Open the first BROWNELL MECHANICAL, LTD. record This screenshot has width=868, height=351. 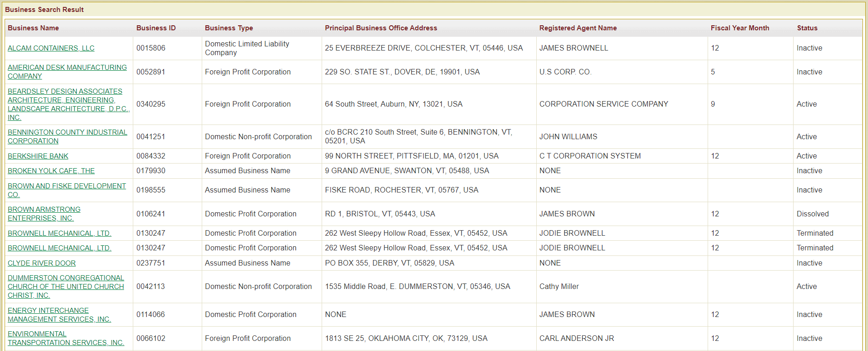(60, 233)
